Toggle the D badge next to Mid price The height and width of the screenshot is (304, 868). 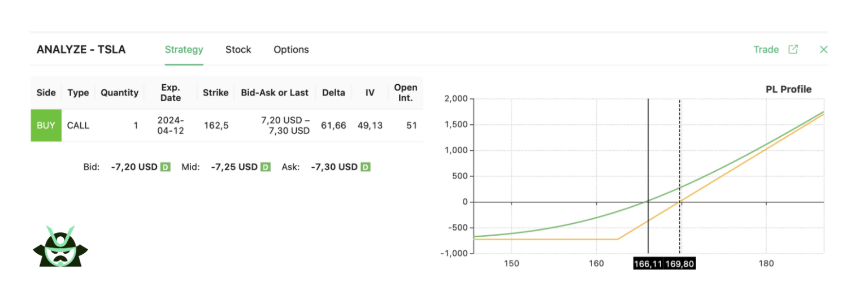tap(266, 167)
